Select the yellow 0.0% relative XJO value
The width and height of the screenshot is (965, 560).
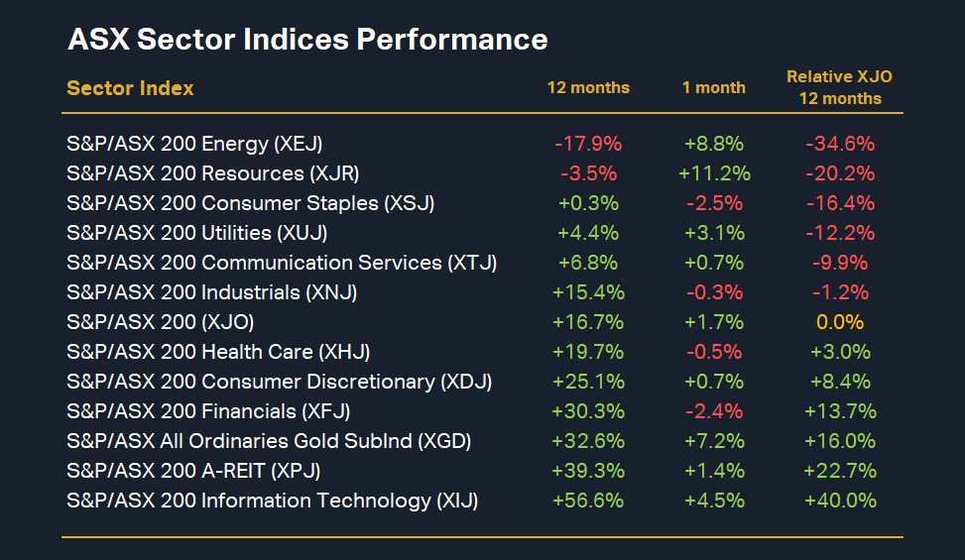[839, 322]
